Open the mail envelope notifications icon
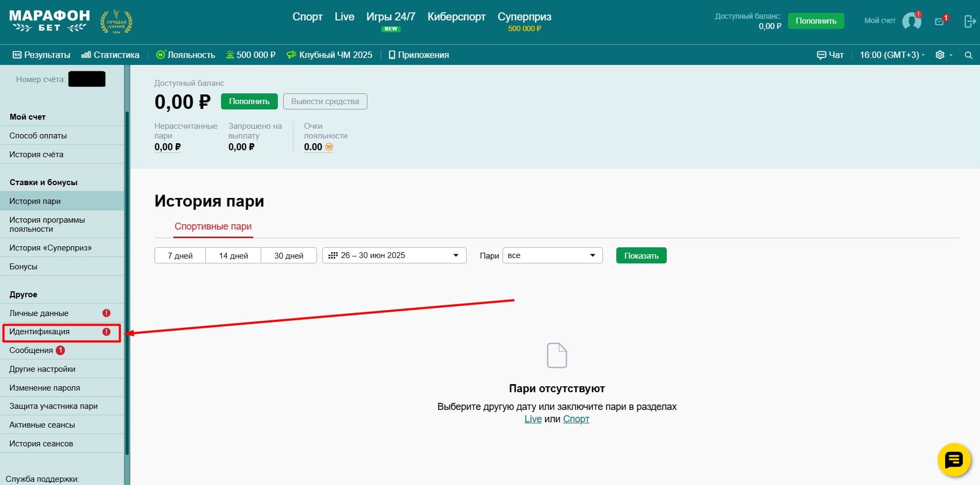 click(939, 21)
